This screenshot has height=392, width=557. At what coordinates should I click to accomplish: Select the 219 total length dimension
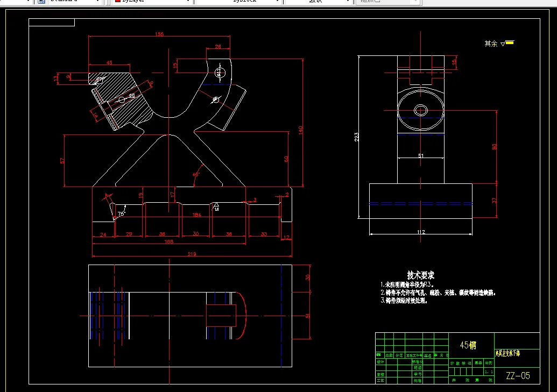[x=192, y=254]
